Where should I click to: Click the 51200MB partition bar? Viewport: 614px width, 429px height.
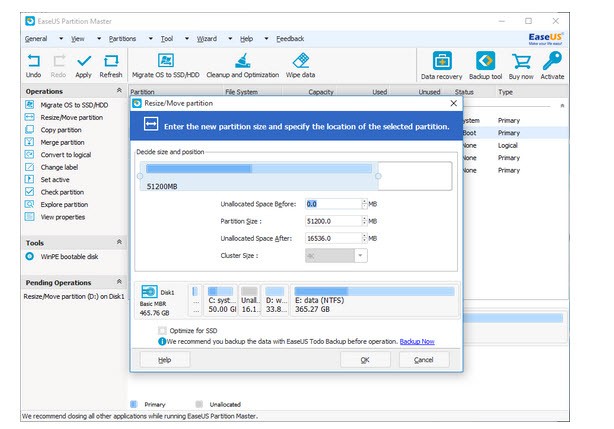[x=259, y=176]
